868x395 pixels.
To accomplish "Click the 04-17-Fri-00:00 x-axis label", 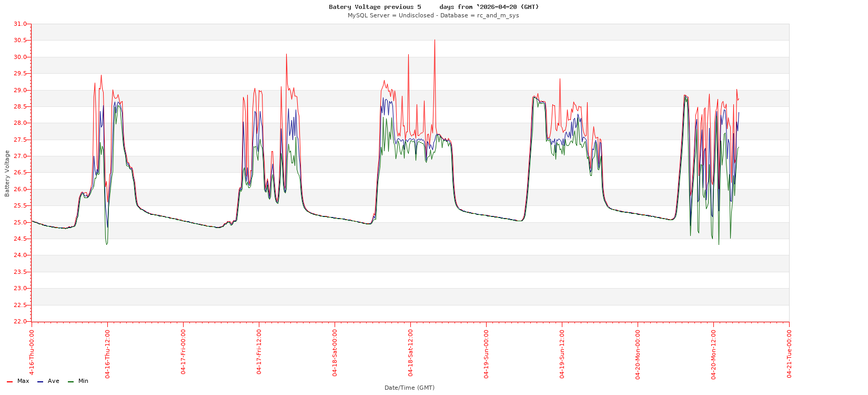I will click(x=183, y=352).
